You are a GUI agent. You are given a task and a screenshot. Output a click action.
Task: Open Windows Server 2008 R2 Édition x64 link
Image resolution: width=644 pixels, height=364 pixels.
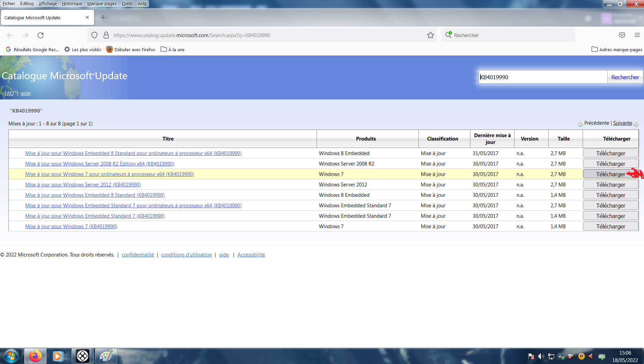[x=99, y=164]
